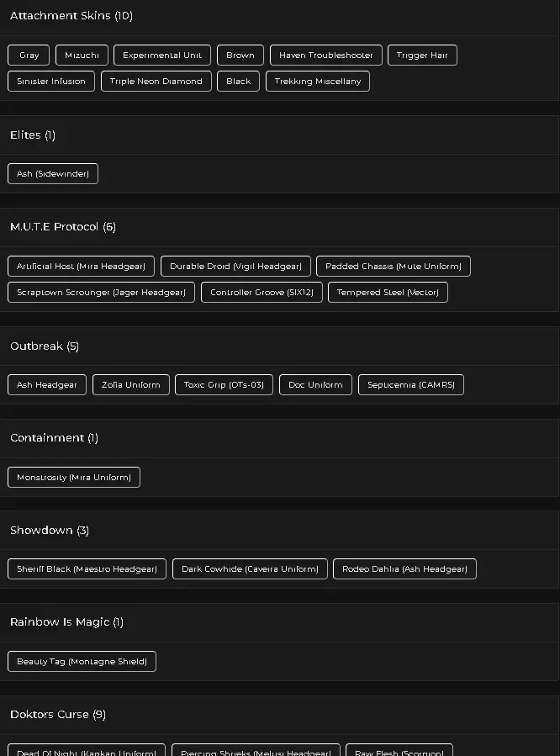
Task: Select Durable Droid (Vigil Headgear) tag
Action: [235, 267]
